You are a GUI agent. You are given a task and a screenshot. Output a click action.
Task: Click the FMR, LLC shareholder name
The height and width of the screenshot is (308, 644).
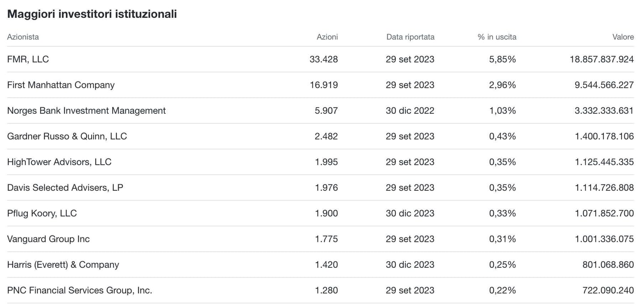(x=28, y=59)
